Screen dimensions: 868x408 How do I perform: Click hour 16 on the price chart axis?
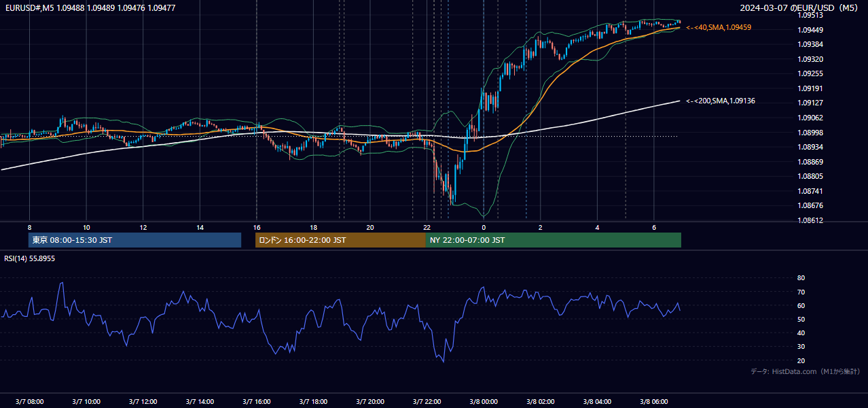[x=256, y=227]
